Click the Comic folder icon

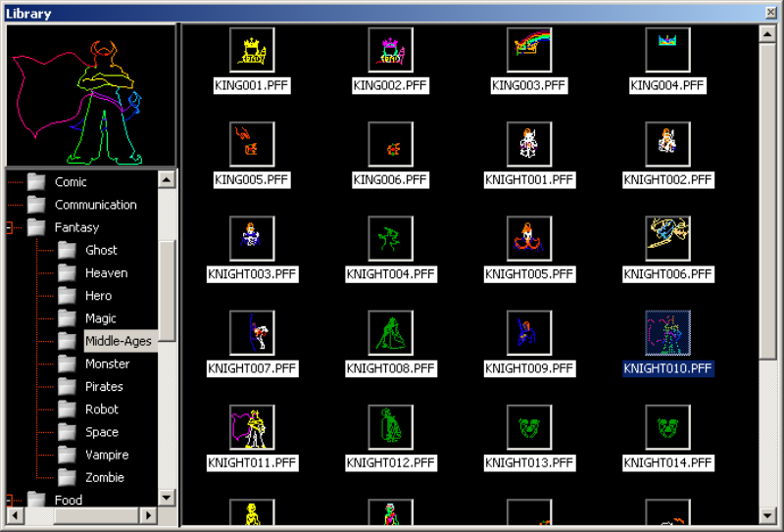click(x=36, y=181)
